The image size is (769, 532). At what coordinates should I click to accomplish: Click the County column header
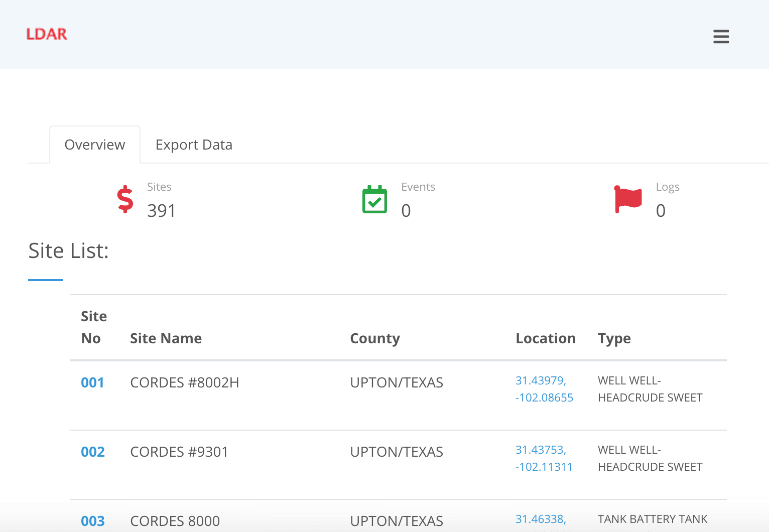(375, 338)
